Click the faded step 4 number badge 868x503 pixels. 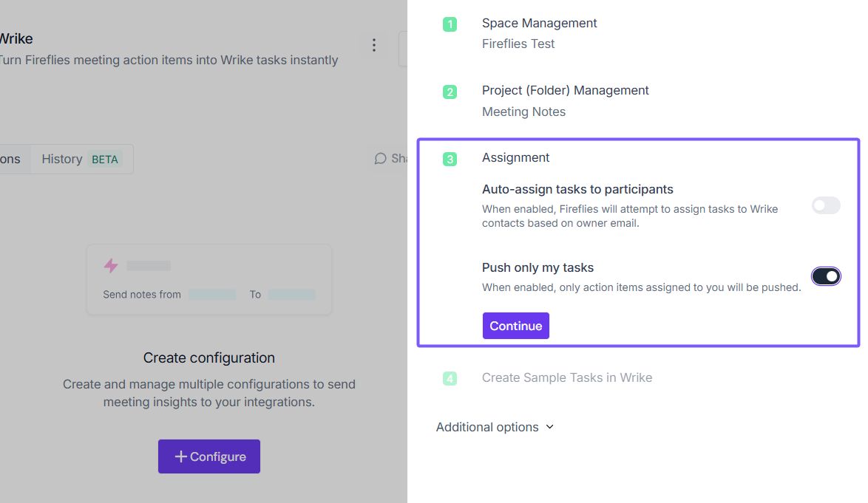tap(450, 379)
